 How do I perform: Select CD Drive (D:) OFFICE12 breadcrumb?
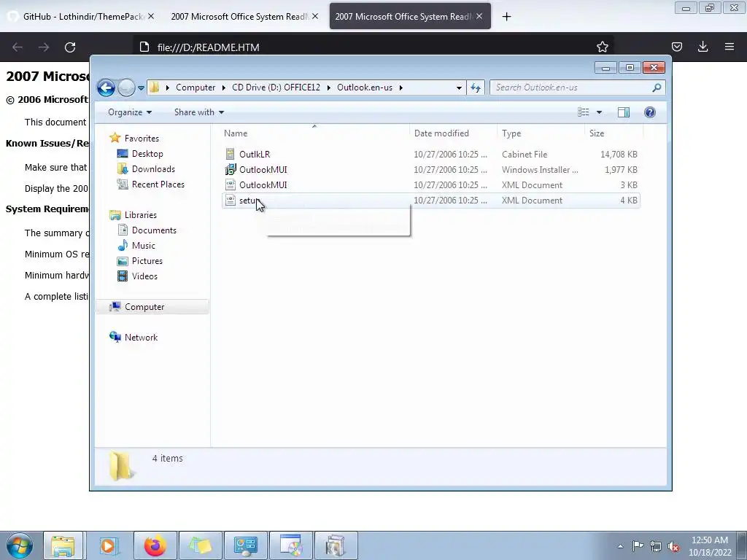pos(276,87)
